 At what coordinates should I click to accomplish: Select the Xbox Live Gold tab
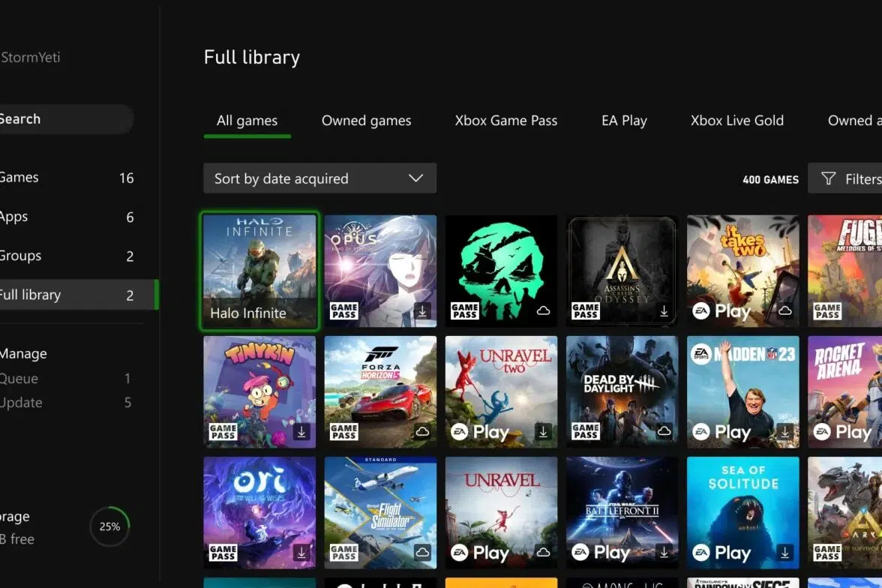pos(736,121)
